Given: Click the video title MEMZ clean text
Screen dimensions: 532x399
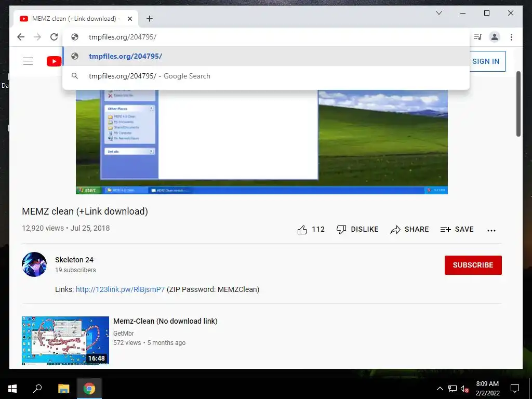Looking at the screenshot, I should click(85, 211).
